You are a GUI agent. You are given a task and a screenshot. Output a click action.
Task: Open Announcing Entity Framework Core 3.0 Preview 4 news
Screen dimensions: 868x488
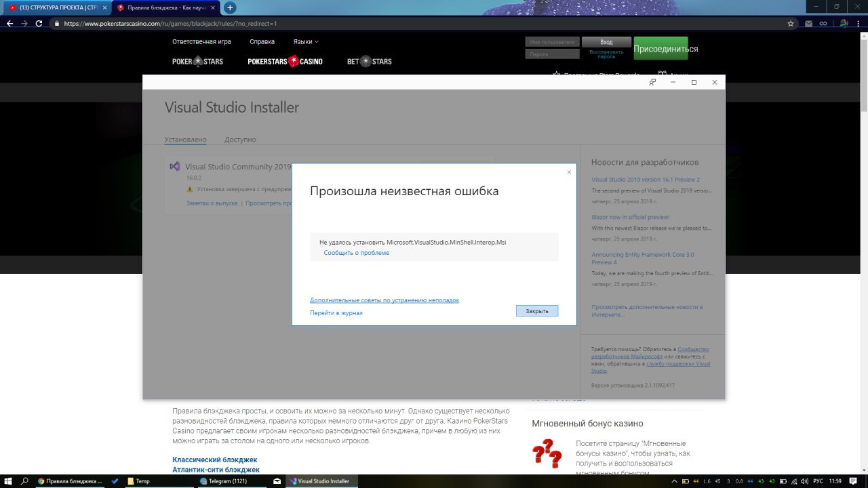pos(642,258)
